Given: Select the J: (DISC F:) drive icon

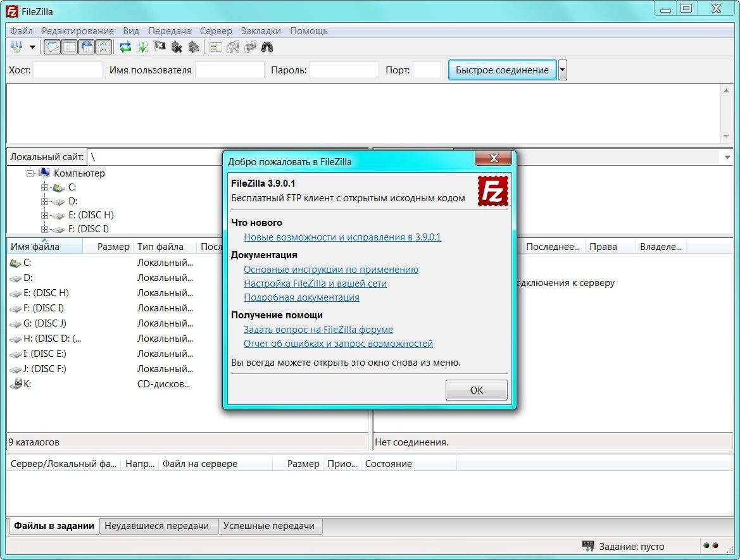Looking at the screenshot, I should [16, 369].
